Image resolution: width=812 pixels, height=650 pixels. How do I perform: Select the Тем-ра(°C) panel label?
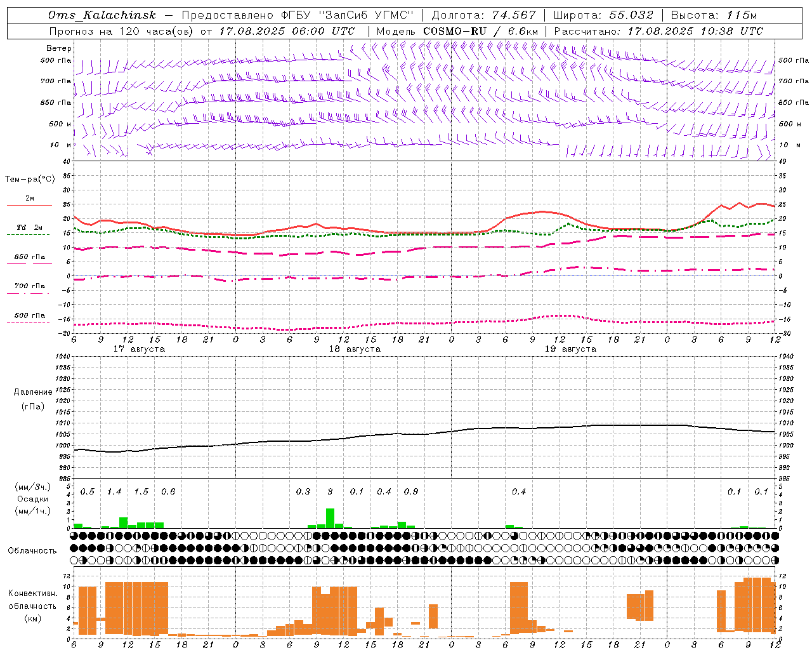coord(30,180)
